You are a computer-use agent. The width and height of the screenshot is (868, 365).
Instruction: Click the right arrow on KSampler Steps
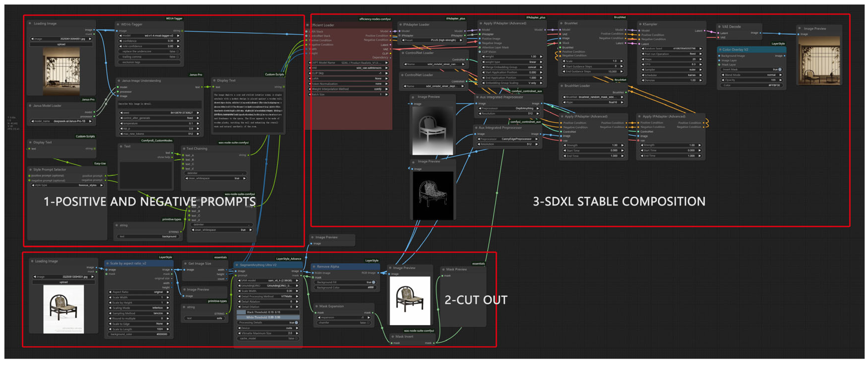pos(700,59)
